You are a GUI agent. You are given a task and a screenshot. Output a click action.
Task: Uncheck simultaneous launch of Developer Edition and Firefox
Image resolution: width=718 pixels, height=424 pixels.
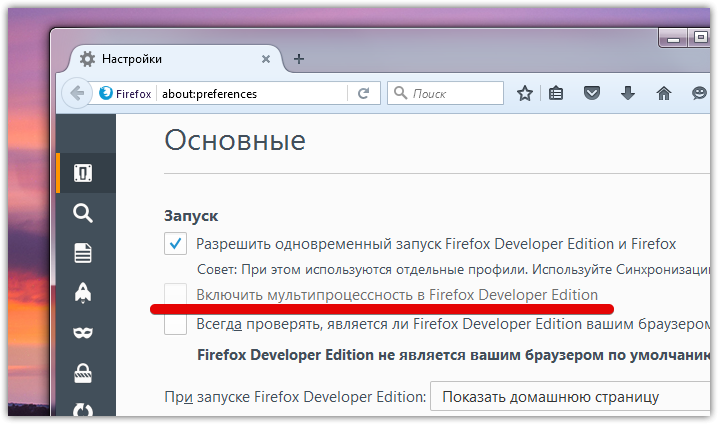(x=175, y=244)
